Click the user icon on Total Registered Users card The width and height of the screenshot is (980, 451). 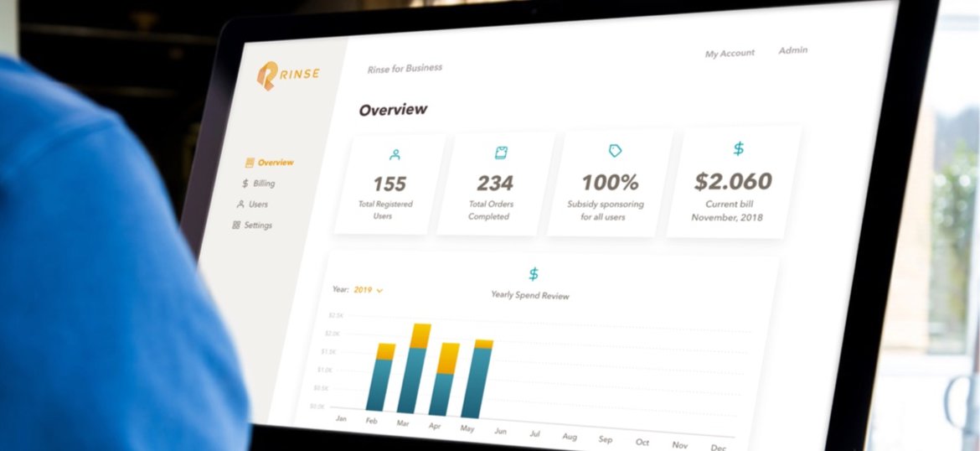pos(395,154)
